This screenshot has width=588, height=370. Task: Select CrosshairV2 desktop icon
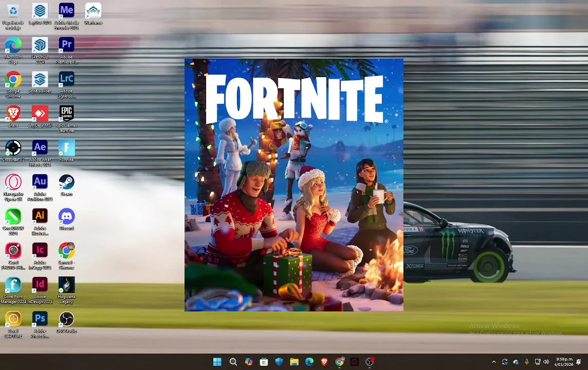click(13, 151)
